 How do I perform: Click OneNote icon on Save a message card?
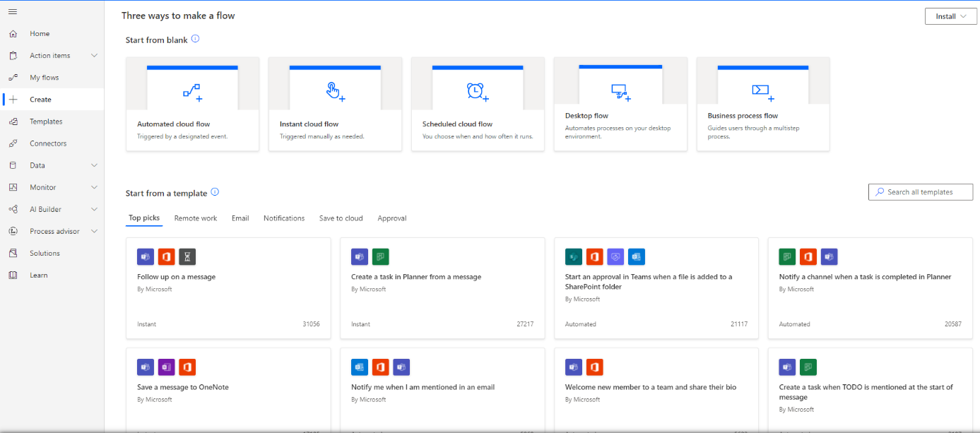(167, 367)
